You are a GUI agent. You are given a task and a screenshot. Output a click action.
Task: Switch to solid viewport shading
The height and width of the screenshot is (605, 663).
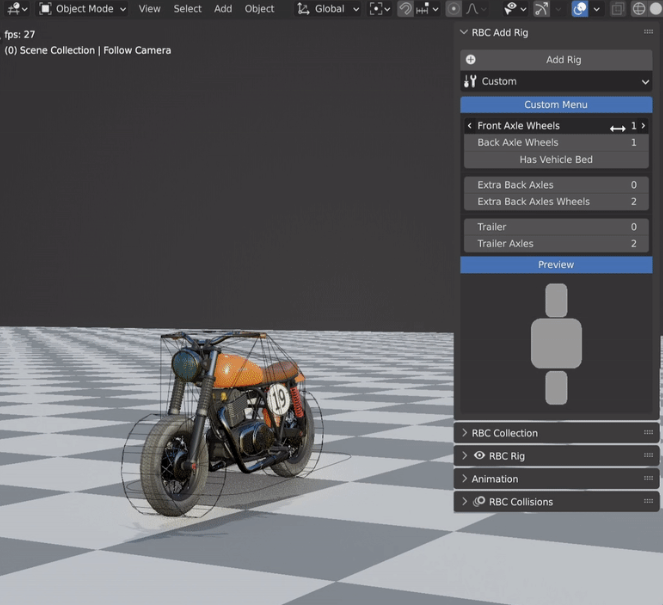tap(656, 8)
